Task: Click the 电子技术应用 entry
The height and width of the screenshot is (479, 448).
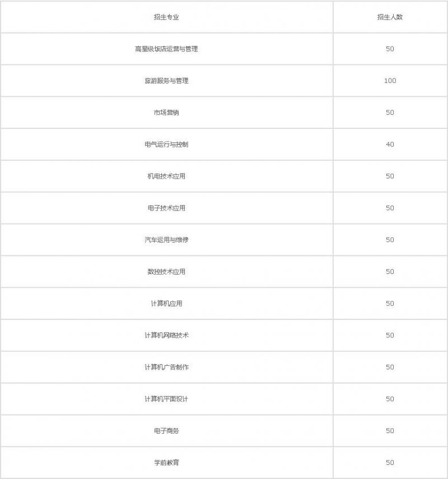Action: pos(166,208)
